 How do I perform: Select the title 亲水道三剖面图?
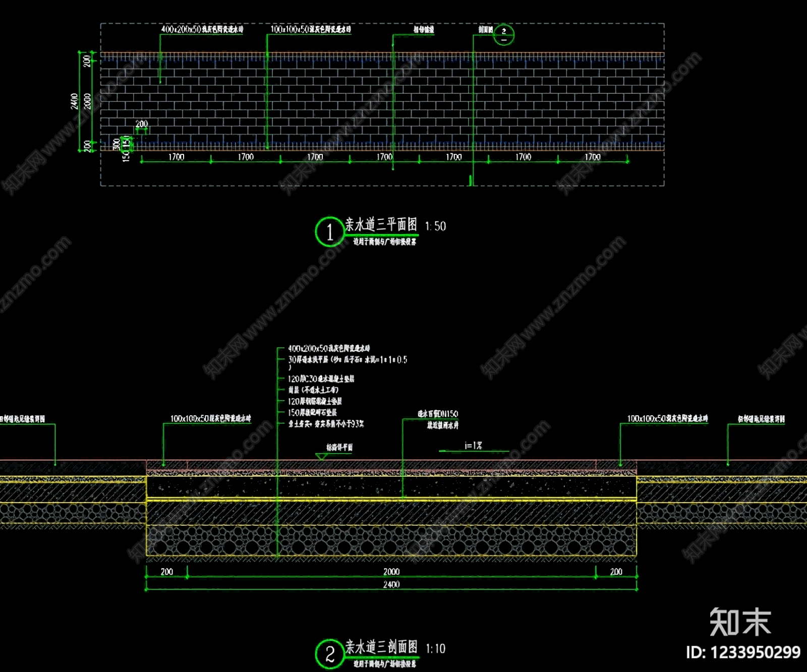coord(381,647)
